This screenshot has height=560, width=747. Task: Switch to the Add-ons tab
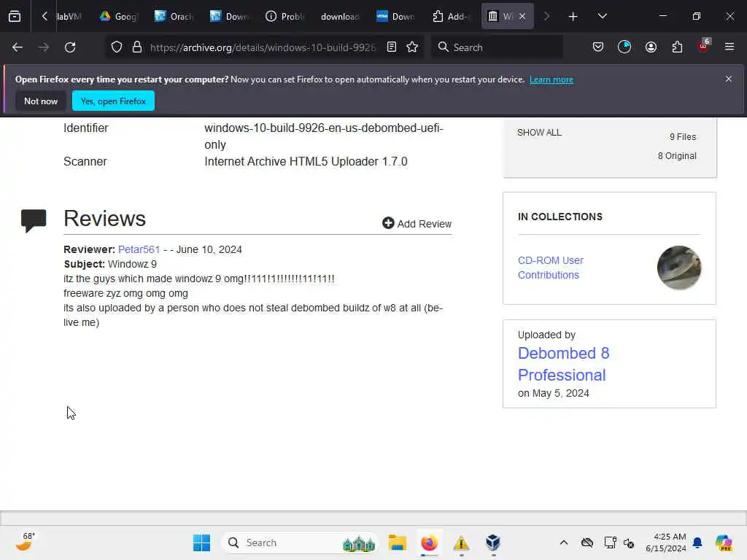tap(452, 17)
